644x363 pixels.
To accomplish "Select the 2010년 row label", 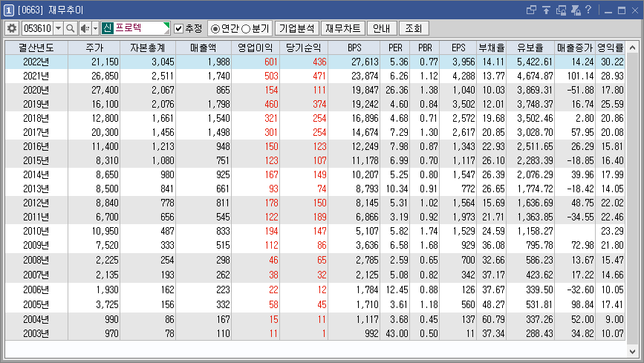I will pos(36,231).
